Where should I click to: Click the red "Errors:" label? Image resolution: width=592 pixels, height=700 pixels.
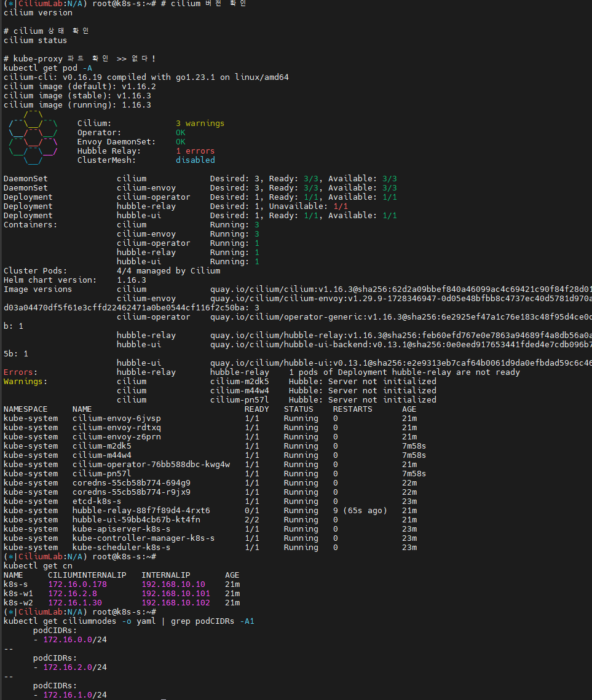point(20,372)
